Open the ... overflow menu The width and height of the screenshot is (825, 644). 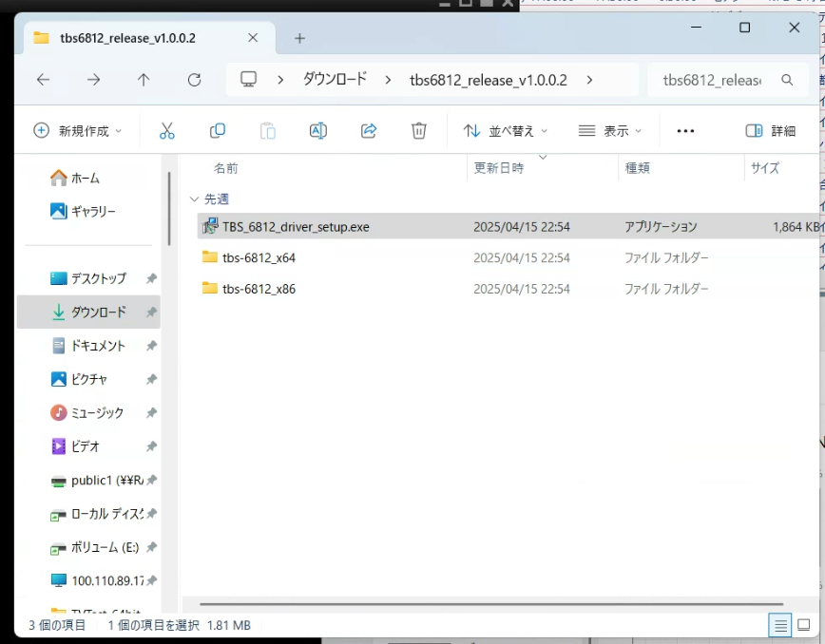pyautogui.click(x=685, y=130)
